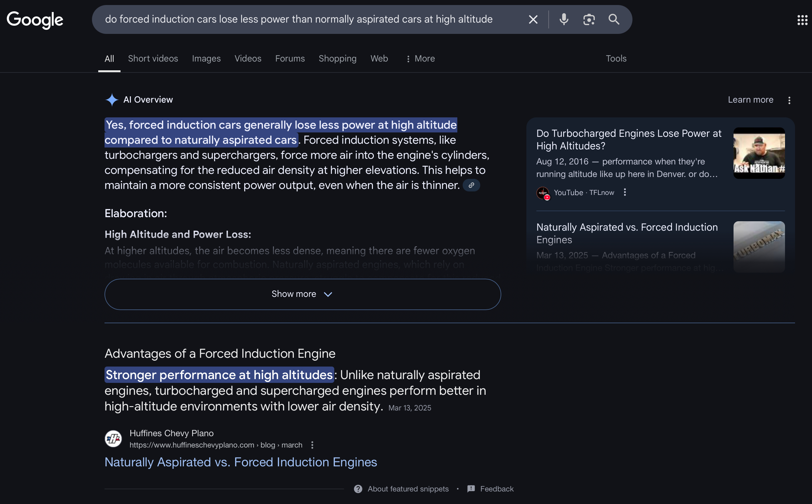Click the Learn more link
This screenshot has height=504, width=812.
point(750,100)
